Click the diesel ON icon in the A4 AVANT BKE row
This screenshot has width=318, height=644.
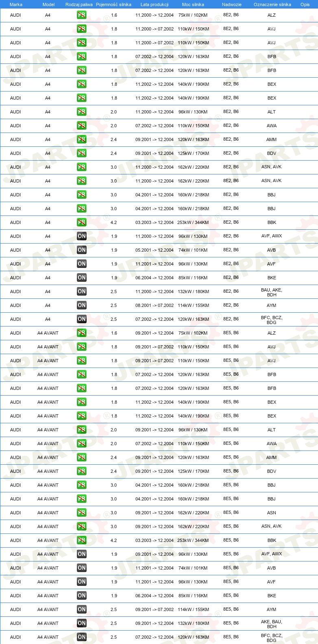(82, 596)
